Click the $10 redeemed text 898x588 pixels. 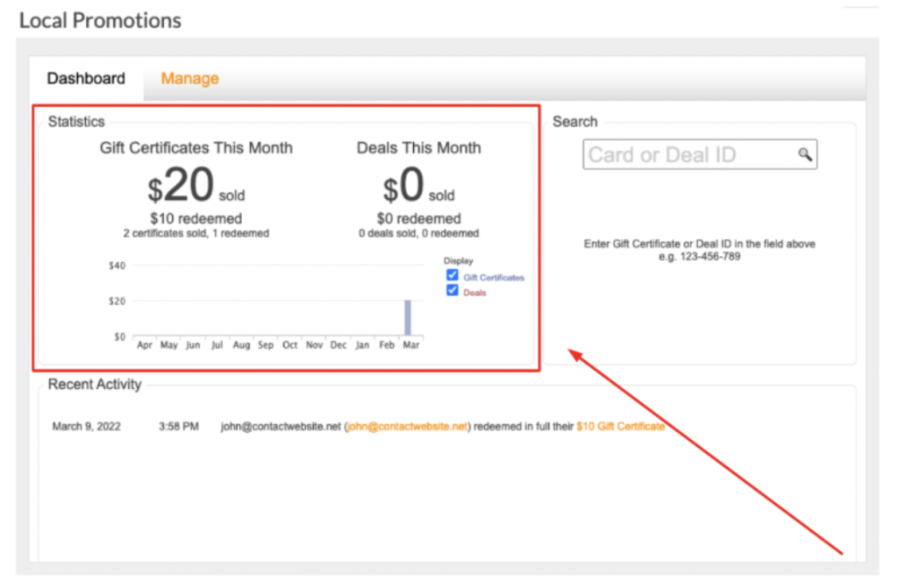coord(196,219)
